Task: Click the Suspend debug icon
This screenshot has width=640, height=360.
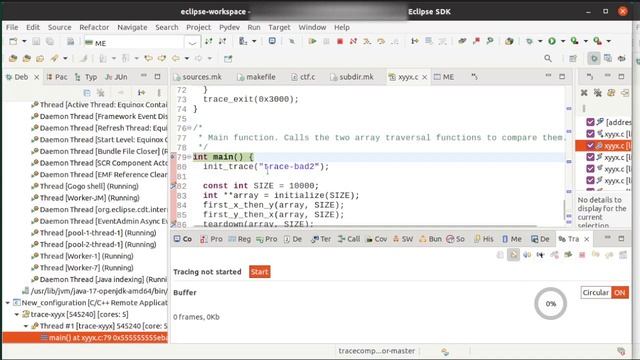Action: (326, 41)
